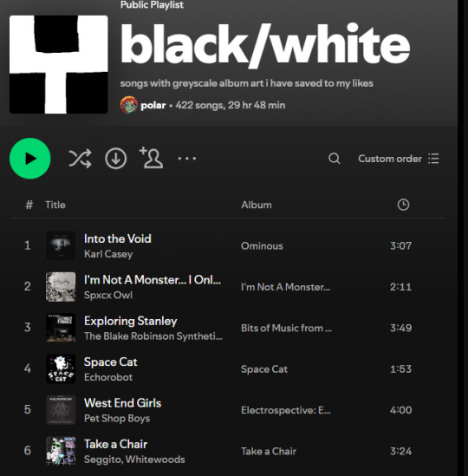Click the polar profile avatar

128,105
